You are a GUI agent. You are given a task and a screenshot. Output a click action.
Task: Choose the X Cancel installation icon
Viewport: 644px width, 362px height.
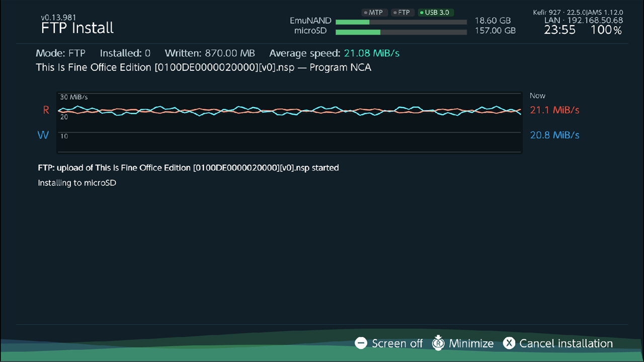509,343
